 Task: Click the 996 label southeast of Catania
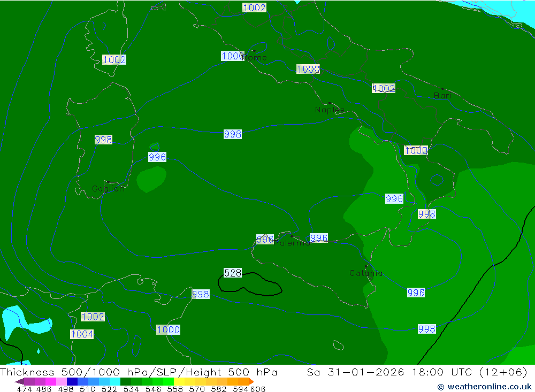coord(416,293)
